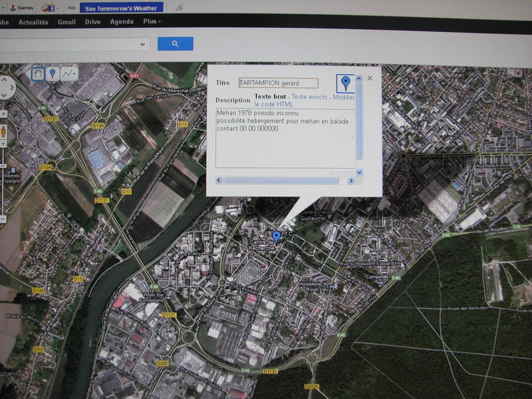Select the hand pan tool
532x399 pixels.
[38, 74]
